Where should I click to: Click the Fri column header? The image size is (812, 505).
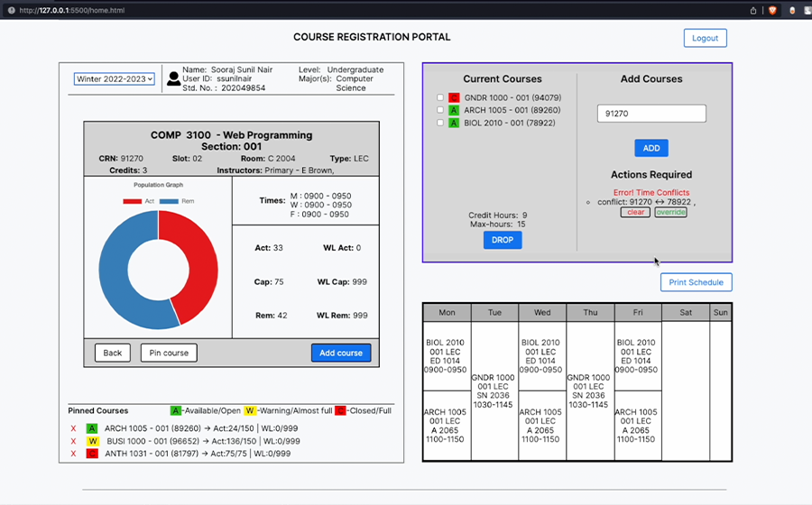638,313
